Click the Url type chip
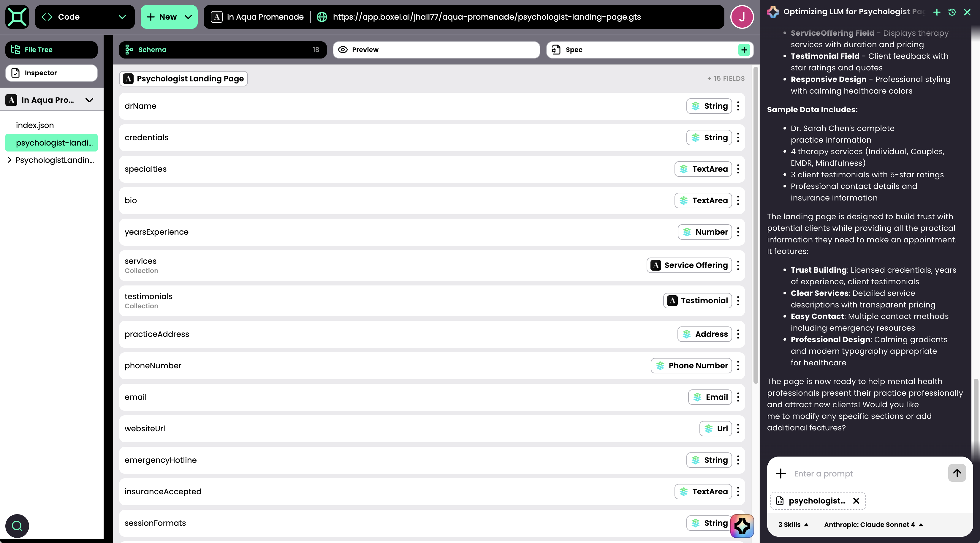 (715, 429)
